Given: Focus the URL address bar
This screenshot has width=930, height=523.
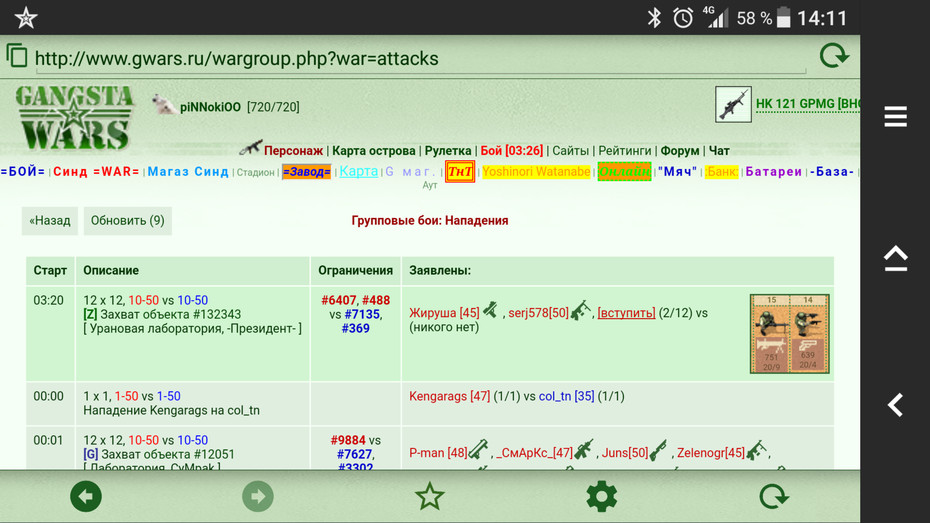Looking at the screenshot, I should (420, 59).
